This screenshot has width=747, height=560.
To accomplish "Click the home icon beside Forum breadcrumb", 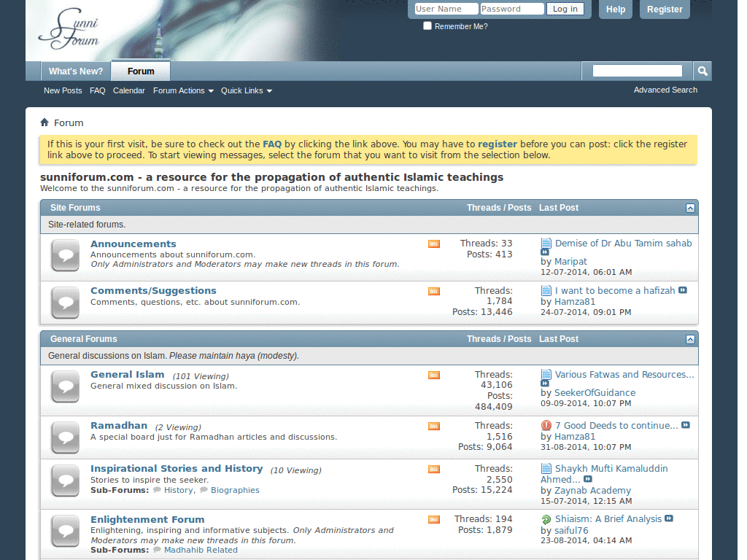I will (44, 122).
